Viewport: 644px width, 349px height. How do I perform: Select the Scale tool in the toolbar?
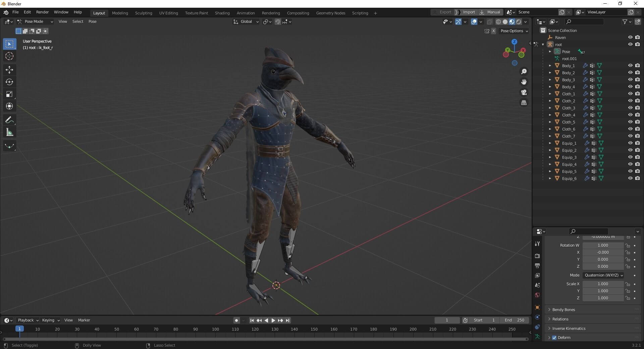pyautogui.click(x=9, y=94)
